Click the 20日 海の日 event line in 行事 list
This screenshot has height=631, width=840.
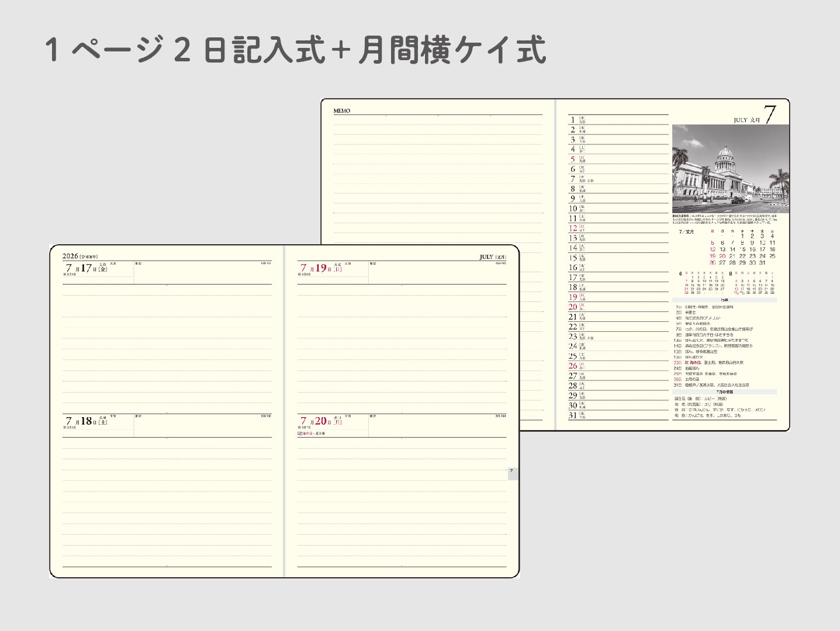[x=708, y=363]
